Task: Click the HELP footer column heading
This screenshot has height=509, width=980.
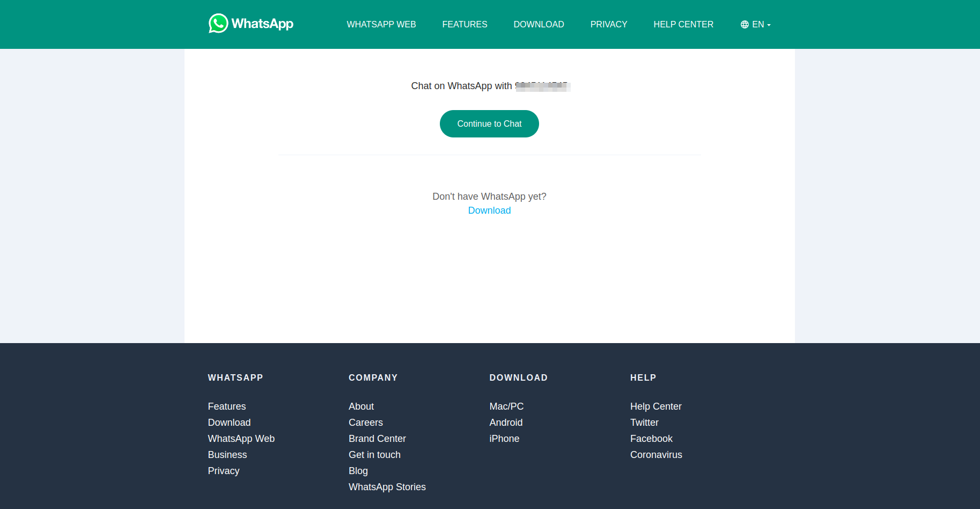Action: (643, 377)
